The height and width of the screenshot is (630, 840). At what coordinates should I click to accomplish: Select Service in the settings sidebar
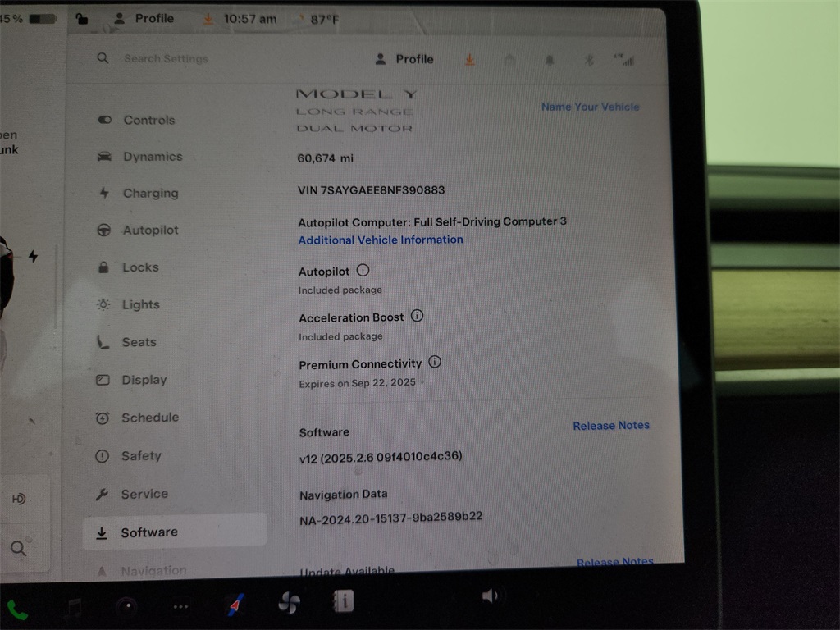[131, 494]
